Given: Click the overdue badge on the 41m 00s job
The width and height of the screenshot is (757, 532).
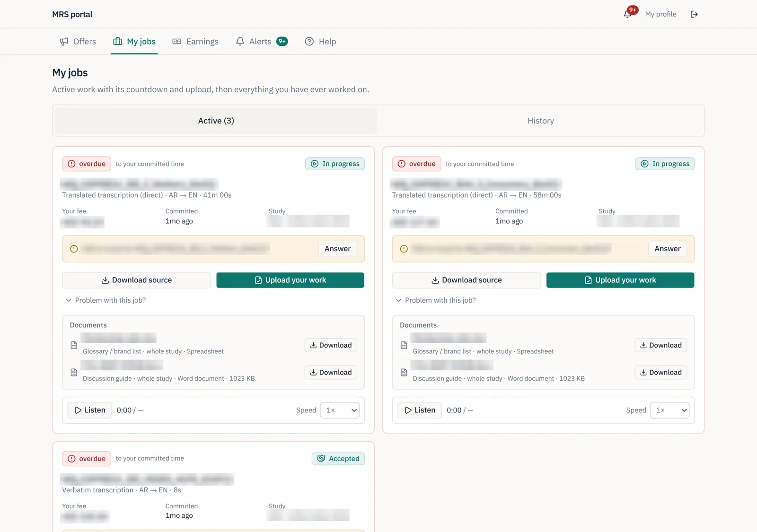Looking at the screenshot, I should pyautogui.click(x=87, y=164).
